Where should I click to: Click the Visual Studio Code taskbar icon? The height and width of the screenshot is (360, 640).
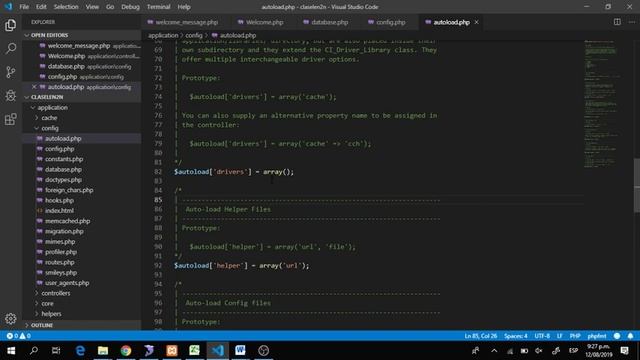[x=218, y=351]
